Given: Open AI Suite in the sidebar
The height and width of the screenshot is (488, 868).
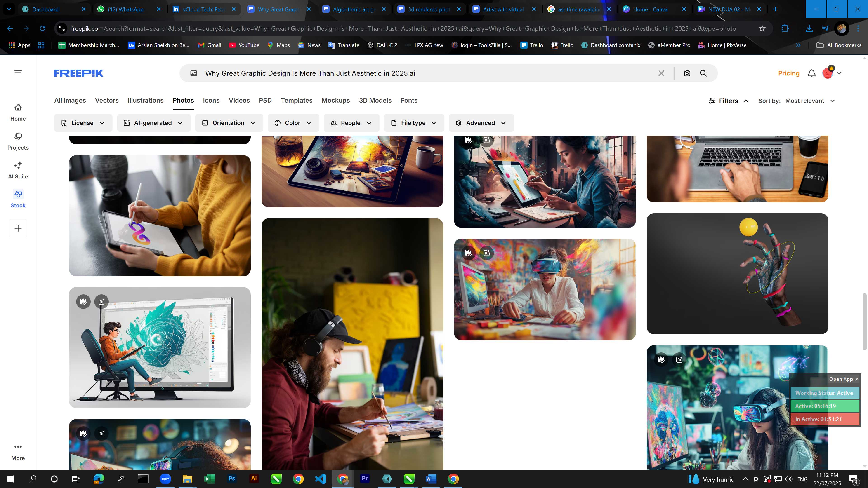Looking at the screenshot, I should tap(18, 170).
